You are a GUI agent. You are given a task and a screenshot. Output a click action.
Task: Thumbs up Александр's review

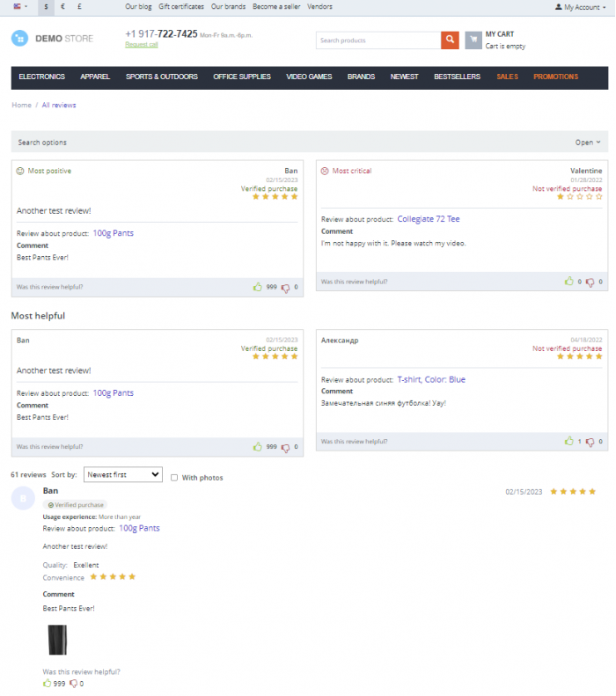coord(569,441)
